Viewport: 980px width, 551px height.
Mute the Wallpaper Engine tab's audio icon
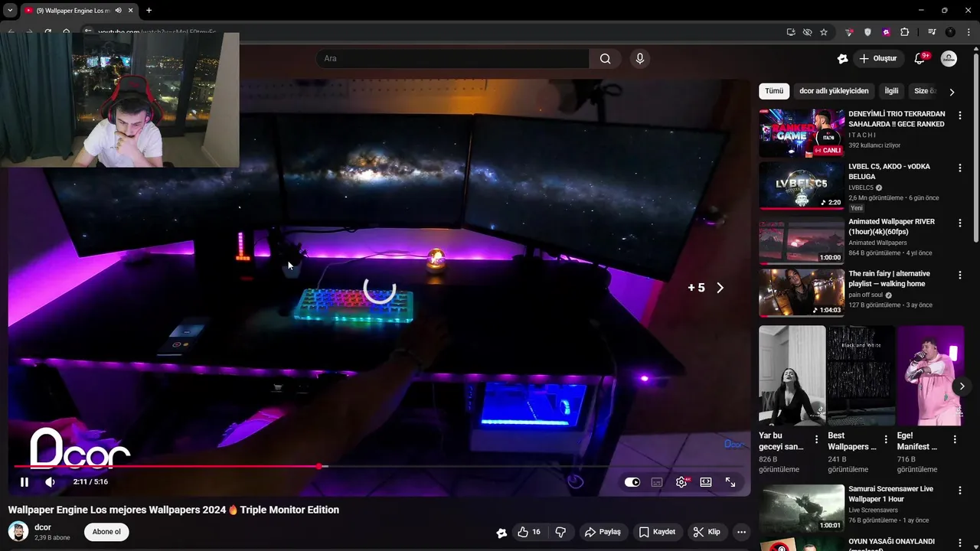click(x=119, y=11)
